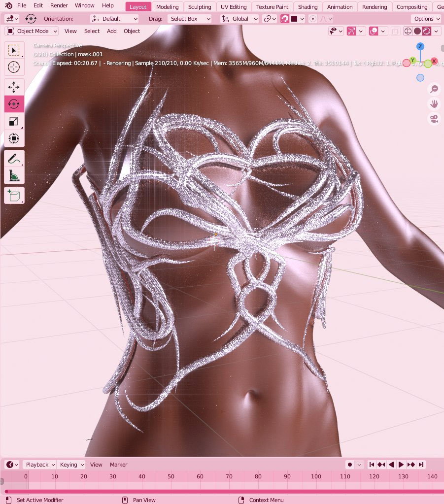Switch to rendered viewport shading
Viewport: 444px width, 504px height.
[x=427, y=31]
